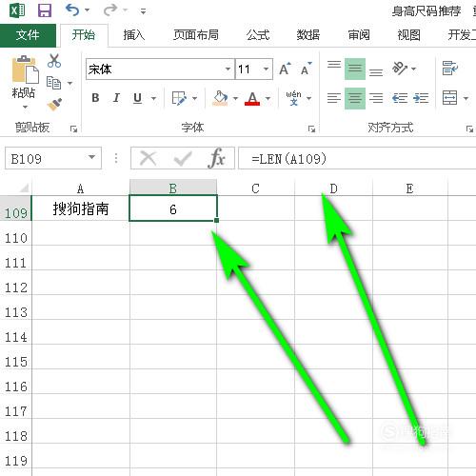The image size is (476, 476).
Task: Save the workbook with the floppy disk icon
Action: coord(45,10)
